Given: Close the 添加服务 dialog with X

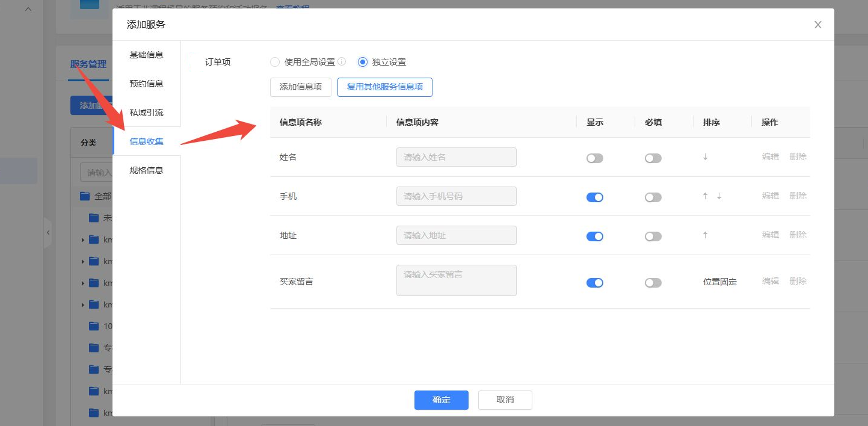Looking at the screenshot, I should [817, 25].
